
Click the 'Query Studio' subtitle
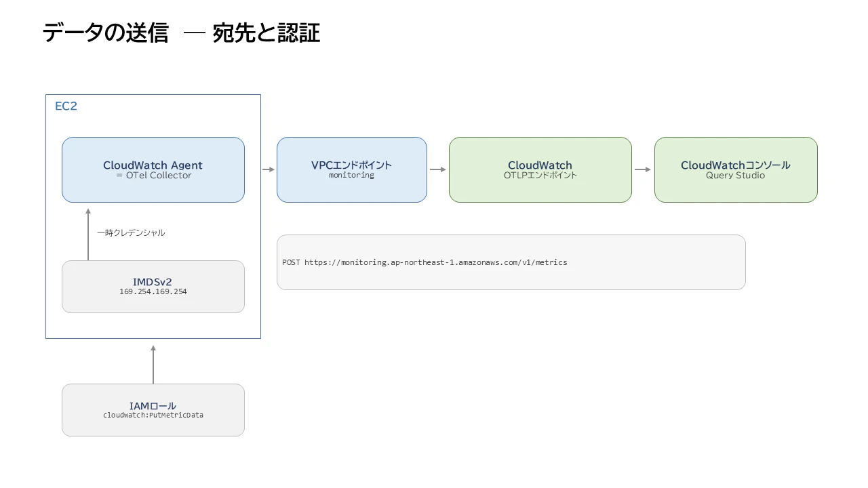pos(736,176)
